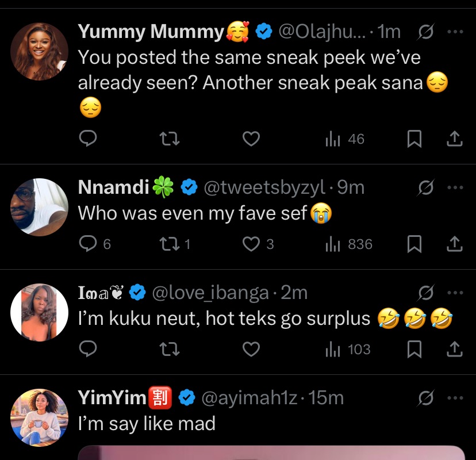Repost Nnamdi's fave tweet

[169, 244]
